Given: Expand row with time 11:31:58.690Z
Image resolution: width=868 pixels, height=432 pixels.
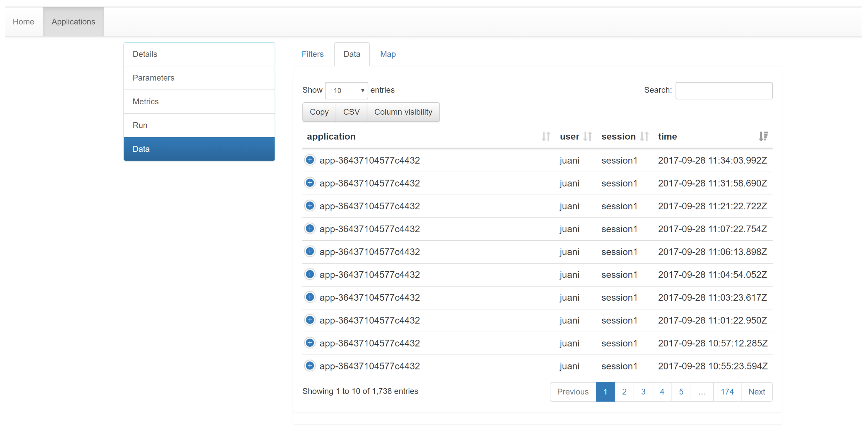Looking at the screenshot, I should coord(309,183).
